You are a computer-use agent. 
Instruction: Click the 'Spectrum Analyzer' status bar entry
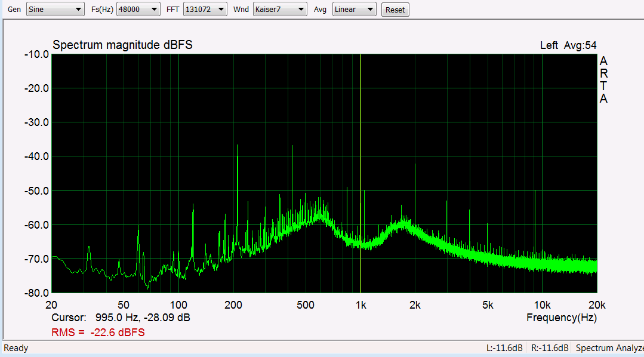[609, 348]
